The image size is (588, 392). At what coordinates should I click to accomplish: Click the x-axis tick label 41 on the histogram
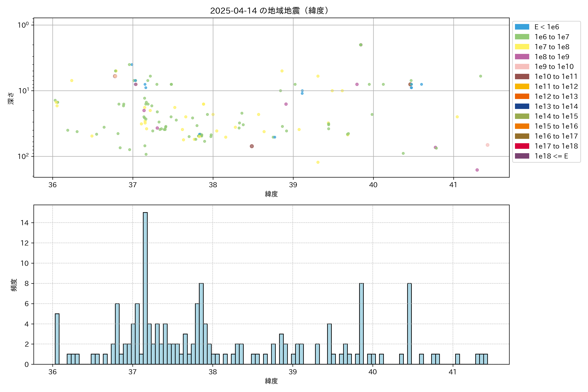click(x=452, y=372)
